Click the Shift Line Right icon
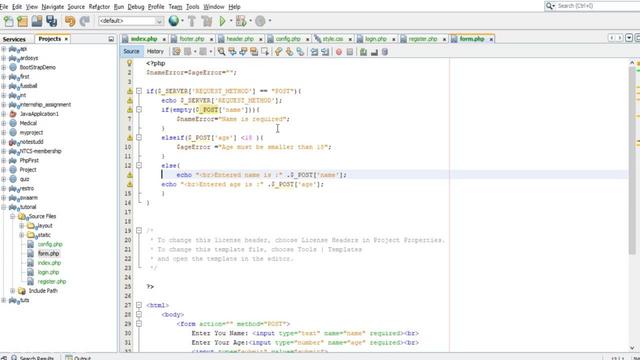This screenshot has height=360, width=640. [325, 52]
